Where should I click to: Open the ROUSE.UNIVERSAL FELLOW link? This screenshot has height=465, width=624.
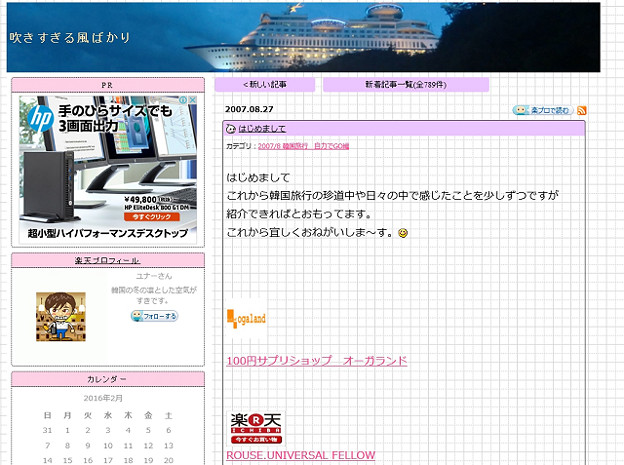tap(301, 455)
